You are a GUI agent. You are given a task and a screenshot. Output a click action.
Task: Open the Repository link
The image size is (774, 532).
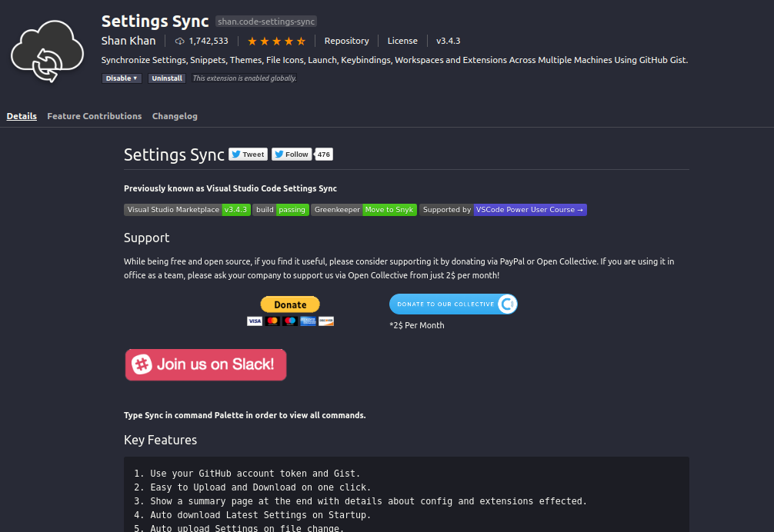click(x=346, y=41)
